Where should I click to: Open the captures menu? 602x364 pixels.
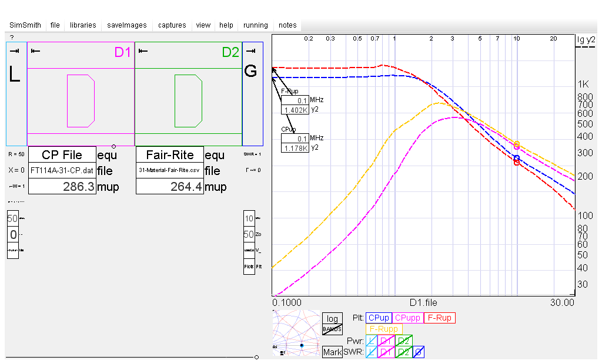point(172,25)
